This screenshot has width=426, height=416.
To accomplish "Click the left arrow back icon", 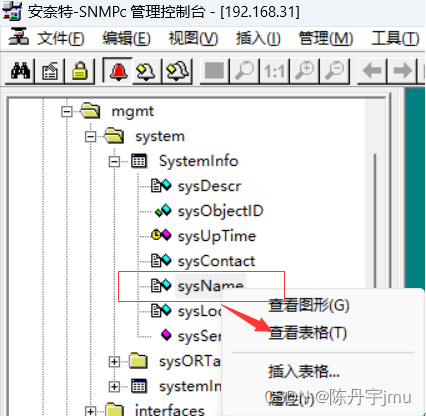I will (x=372, y=70).
